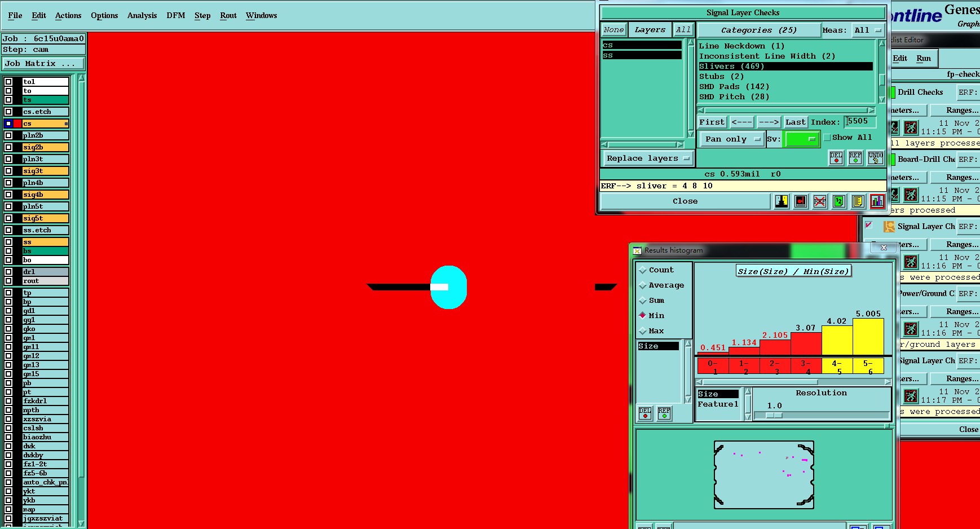Open the Rout menu
Screen dimensions: 980x529
228,16
